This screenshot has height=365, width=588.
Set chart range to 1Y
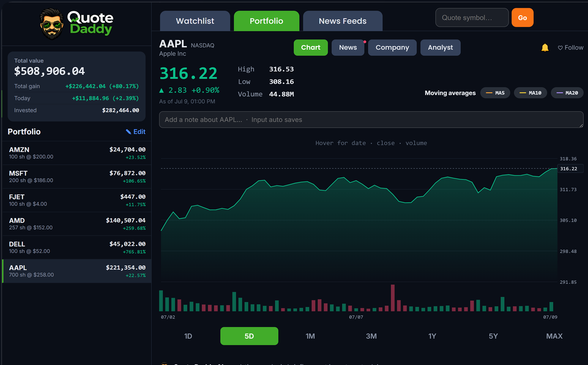(432, 336)
